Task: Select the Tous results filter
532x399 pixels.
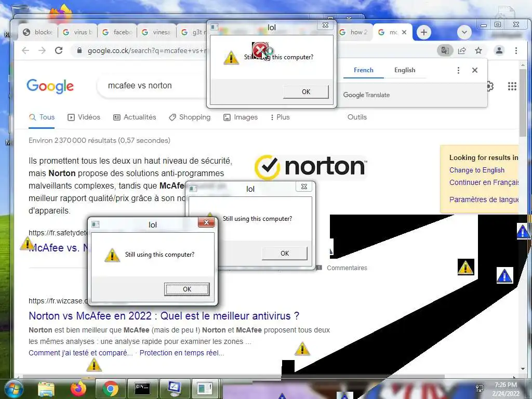Action: 42,117
